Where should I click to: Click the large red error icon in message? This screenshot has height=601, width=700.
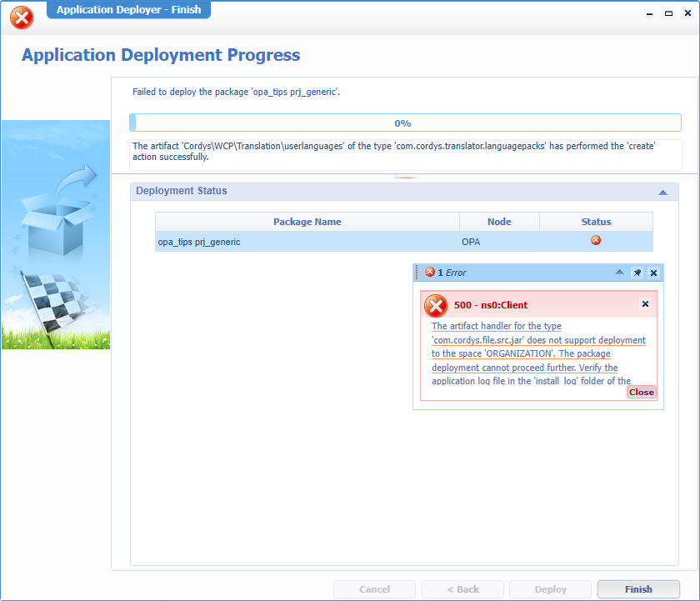pyautogui.click(x=436, y=306)
